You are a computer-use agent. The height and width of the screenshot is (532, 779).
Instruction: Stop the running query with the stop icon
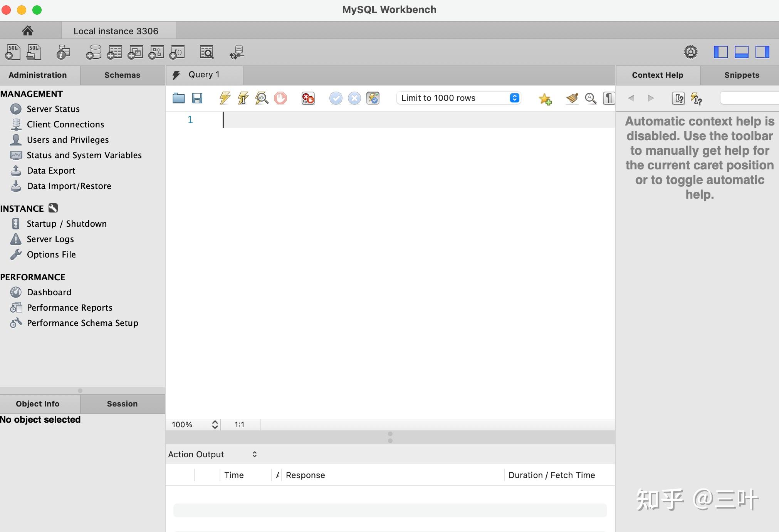click(280, 98)
